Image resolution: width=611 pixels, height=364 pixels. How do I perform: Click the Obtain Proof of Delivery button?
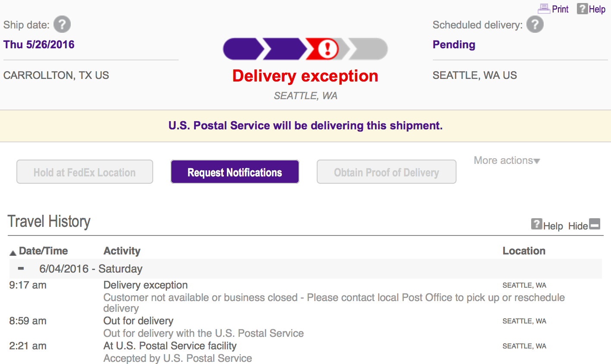(x=386, y=172)
